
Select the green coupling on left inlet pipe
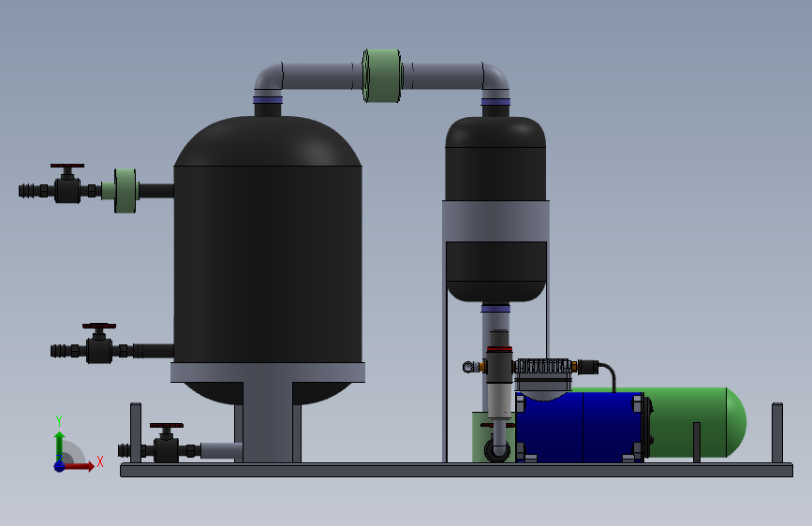(x=125, y=191)
